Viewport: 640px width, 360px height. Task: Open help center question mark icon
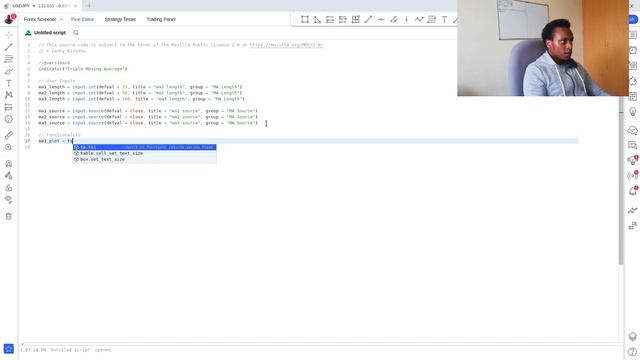tap(633, 352)
